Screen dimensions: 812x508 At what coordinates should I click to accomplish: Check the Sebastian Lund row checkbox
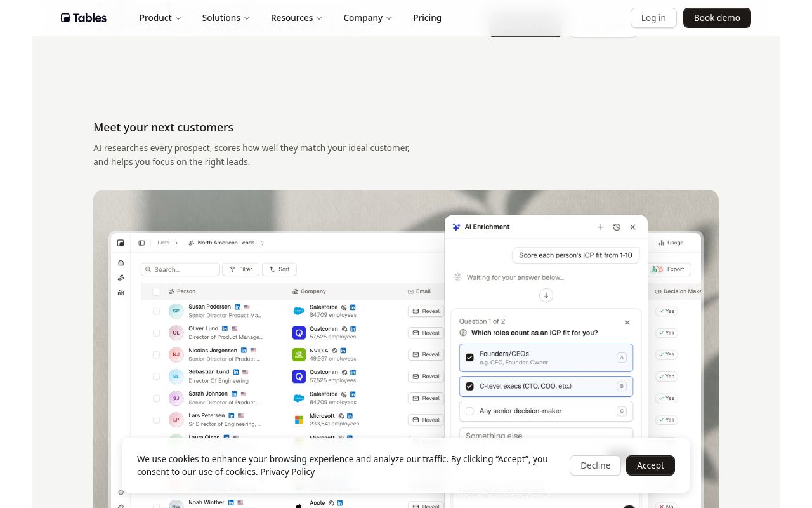(157, 377)
